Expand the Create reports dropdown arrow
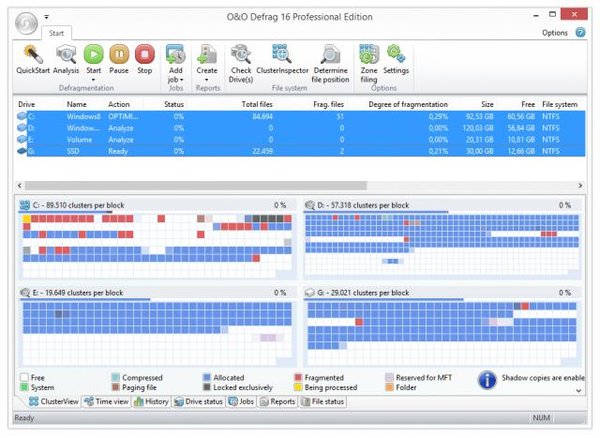 (x=207, y=80)
